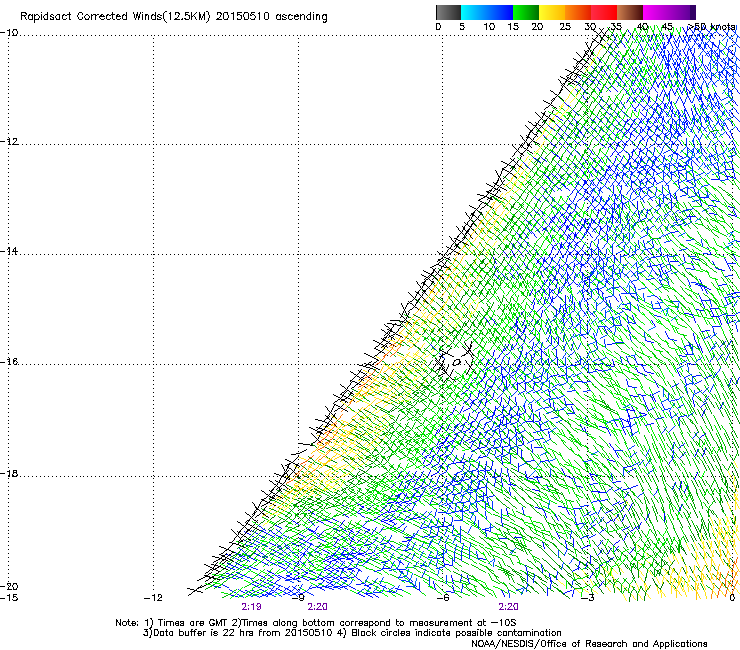
Task: Click the dark purple 45–50 knots legend swatch
Action: (x=682, y=12)
